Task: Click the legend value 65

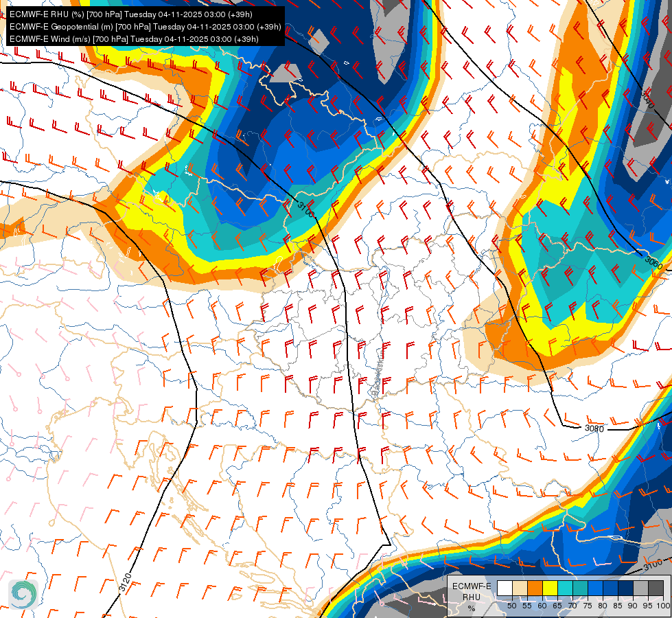Action: click(557, 606)
